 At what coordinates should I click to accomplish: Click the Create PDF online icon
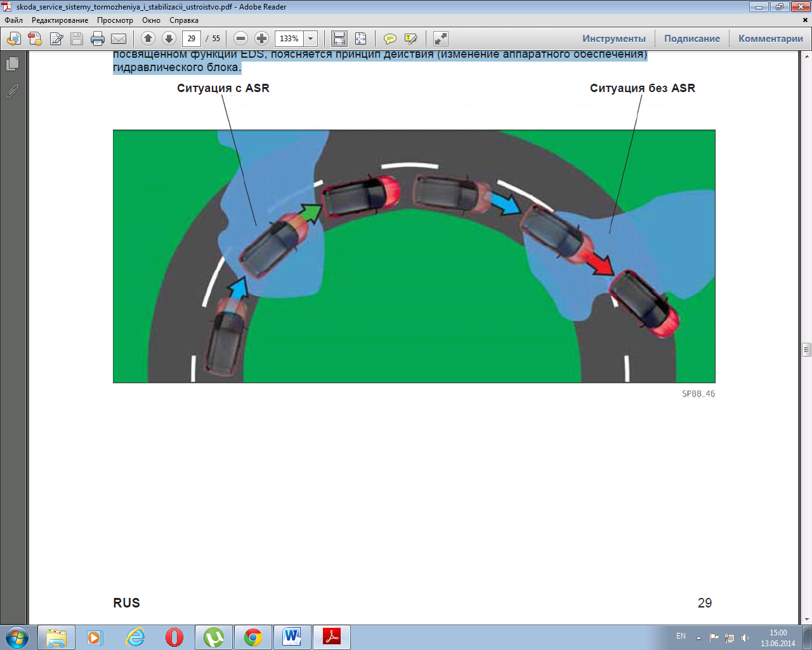pyautogui.click(x=35, y=39)
